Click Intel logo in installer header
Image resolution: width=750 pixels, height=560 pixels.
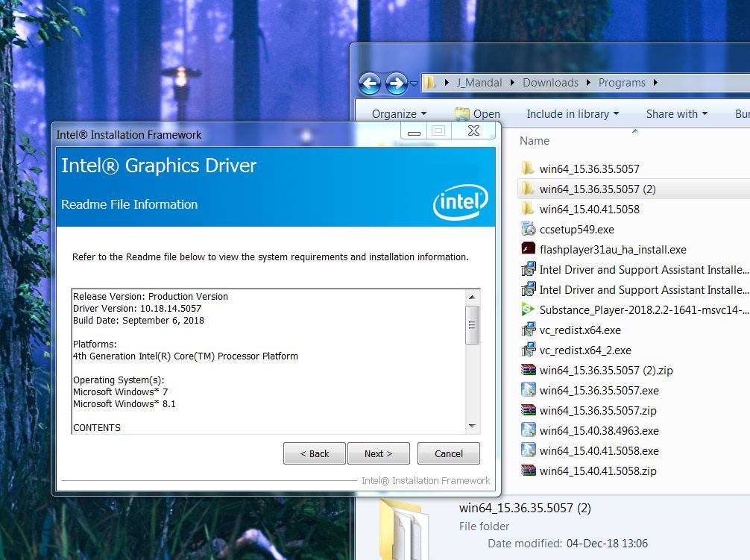click(x=461, y=202)
